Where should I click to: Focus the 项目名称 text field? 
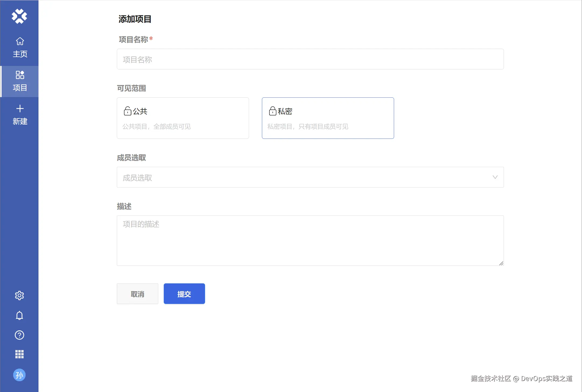tap(310, 59)
